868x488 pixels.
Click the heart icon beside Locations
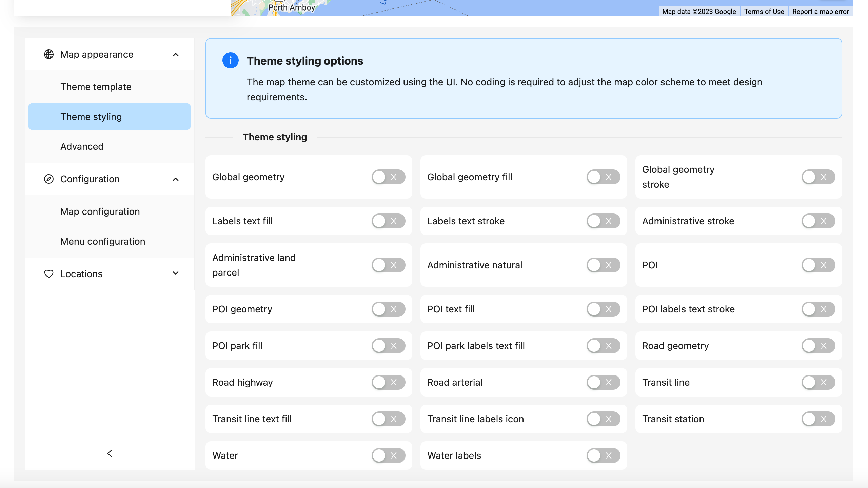pos(48,273)
